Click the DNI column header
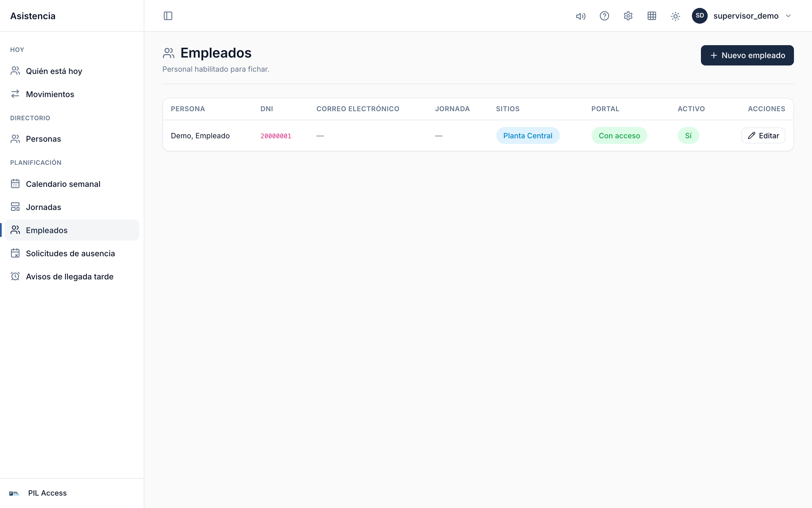The width and height of the screenshot is (812, 508). pos(267,109)
